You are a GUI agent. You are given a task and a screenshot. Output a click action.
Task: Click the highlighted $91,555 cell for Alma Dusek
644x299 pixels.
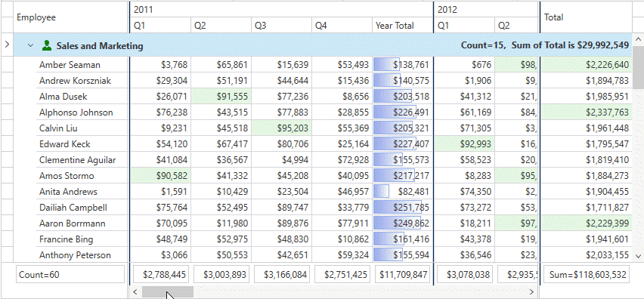click(221, 97)
